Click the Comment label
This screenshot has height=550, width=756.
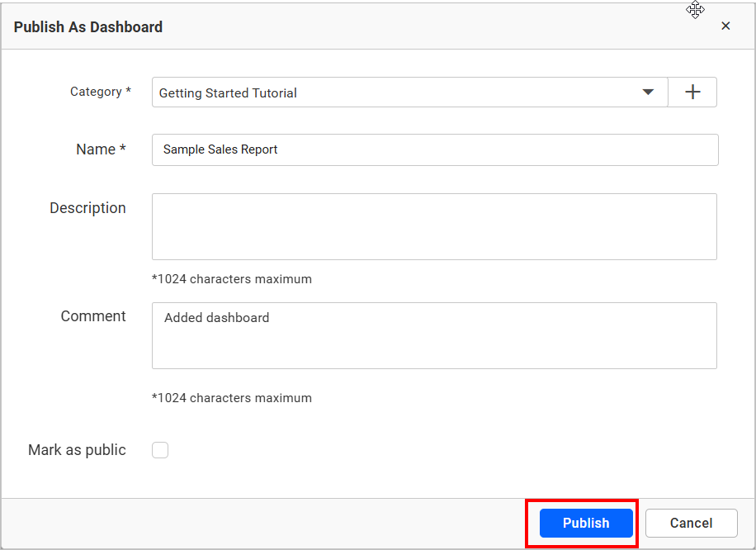click(92, 315)
